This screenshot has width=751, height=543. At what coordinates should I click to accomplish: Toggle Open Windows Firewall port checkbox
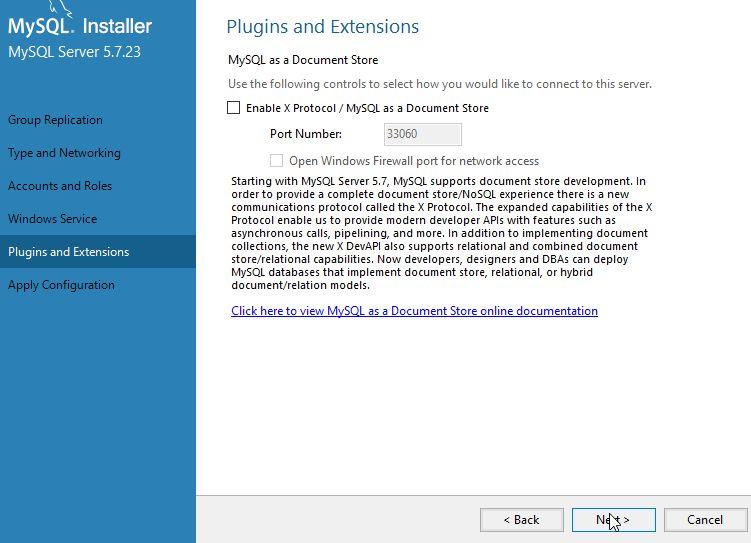(276, 160)
